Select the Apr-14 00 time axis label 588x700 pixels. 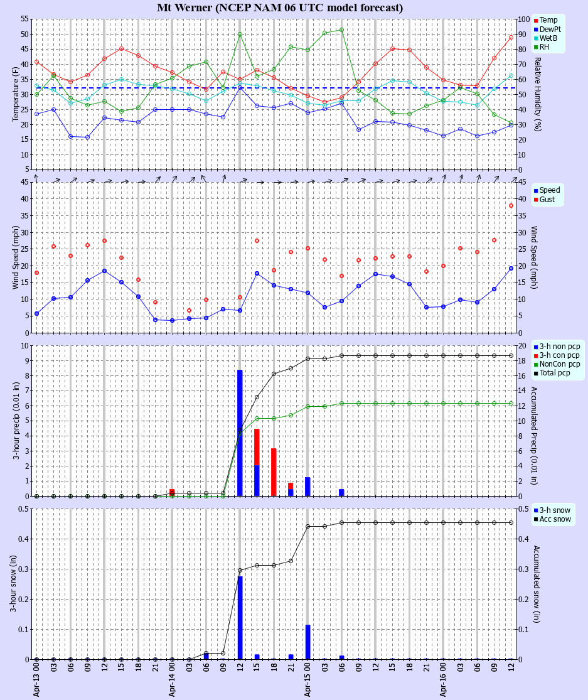point(172,680)
